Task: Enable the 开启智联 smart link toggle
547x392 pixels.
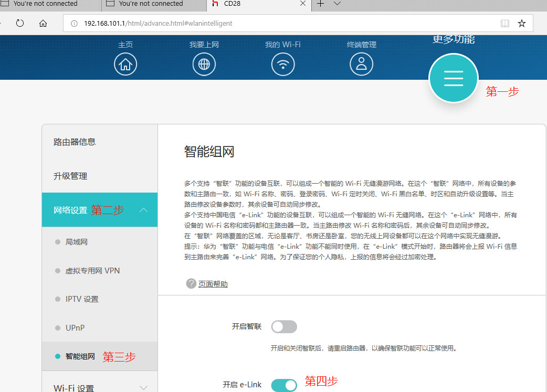Action: coord(283,326)
